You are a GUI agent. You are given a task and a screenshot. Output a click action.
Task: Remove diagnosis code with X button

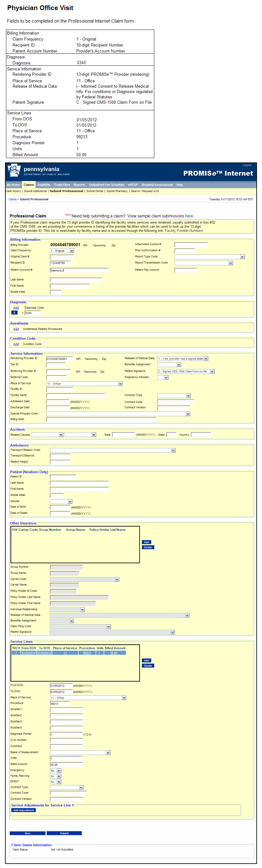click(14, 313)
